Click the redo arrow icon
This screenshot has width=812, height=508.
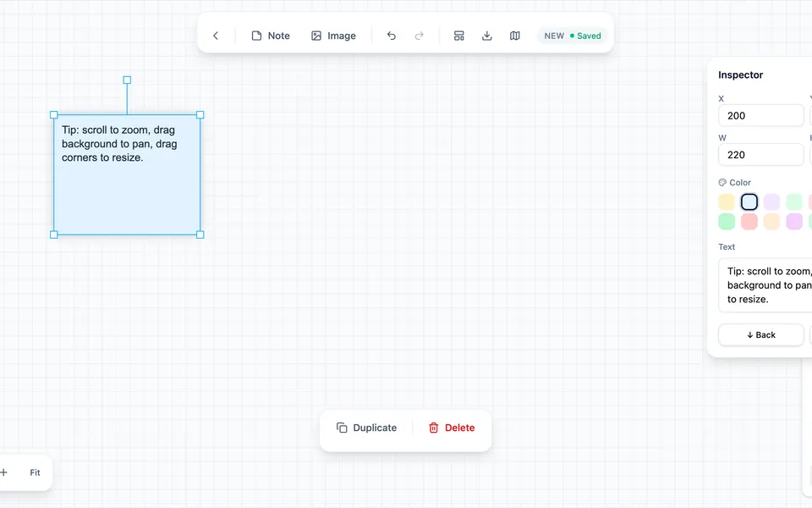pos(420,36)
